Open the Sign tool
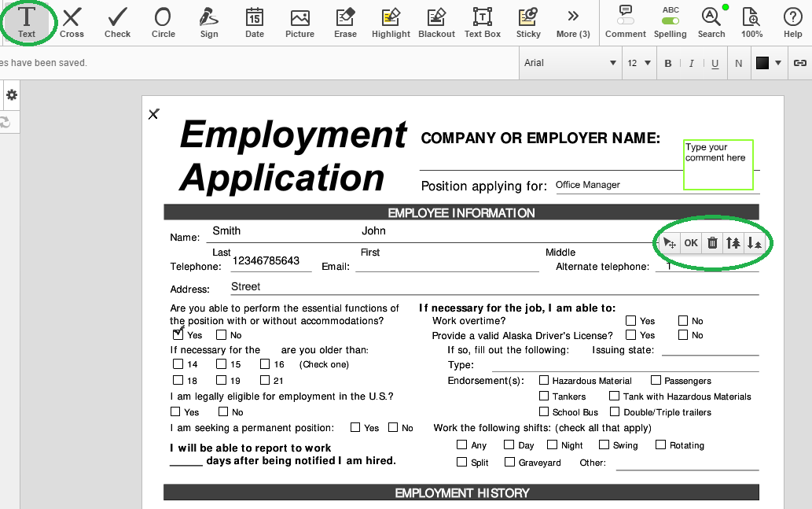This screenshot has width=812, height=509. point(208,22)
